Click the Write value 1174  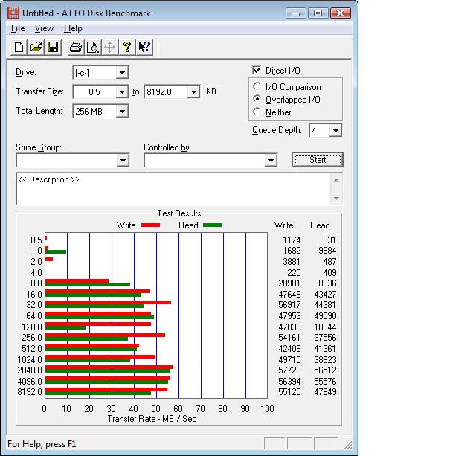292,240
